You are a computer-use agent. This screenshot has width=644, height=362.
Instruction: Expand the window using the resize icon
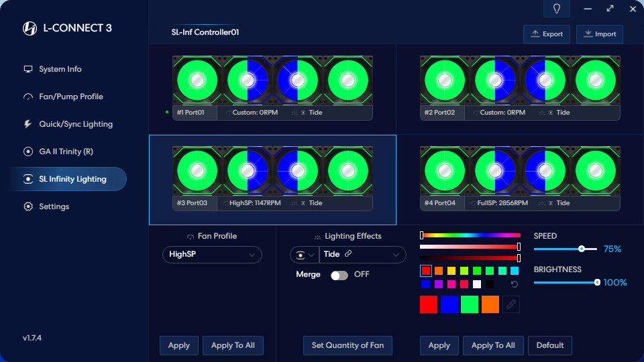(610, 9)
